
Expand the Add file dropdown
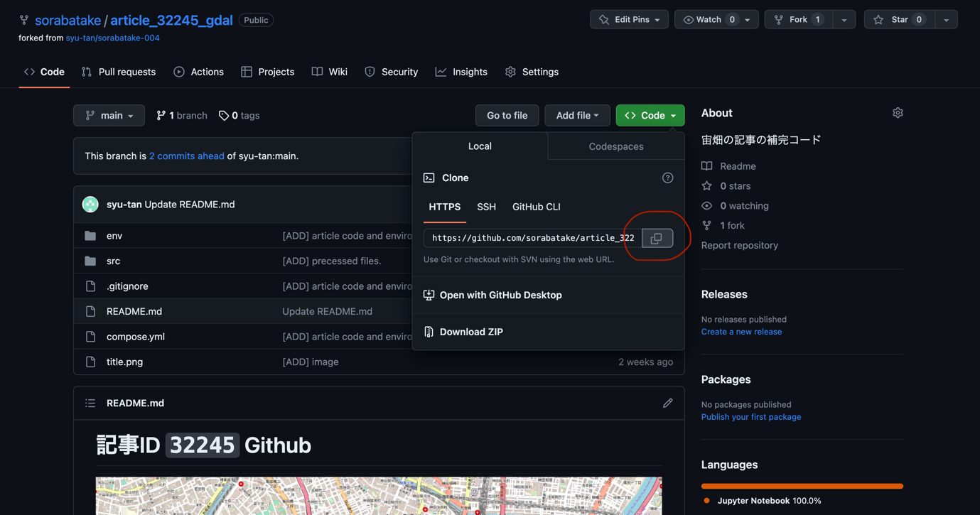pos(577,115)
